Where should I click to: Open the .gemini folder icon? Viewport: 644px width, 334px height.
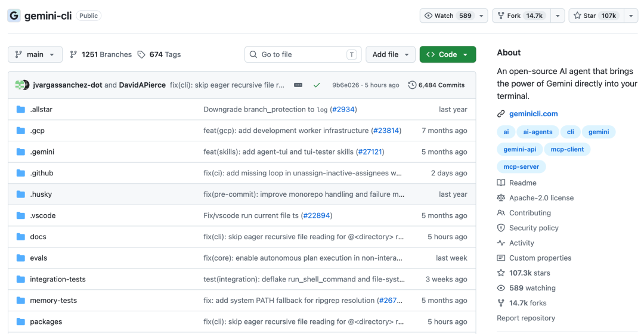20,151
